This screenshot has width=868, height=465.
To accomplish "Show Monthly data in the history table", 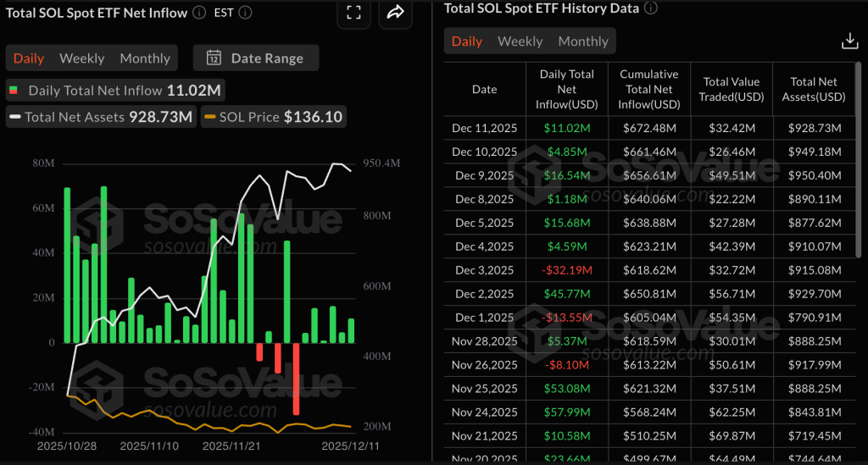I will (583, 42).
